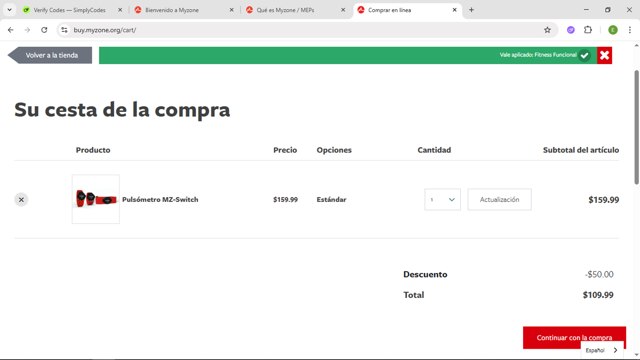This screenshot has height=360, width=640.
Task: Click the Estándar option text
Action: (331, 200)
